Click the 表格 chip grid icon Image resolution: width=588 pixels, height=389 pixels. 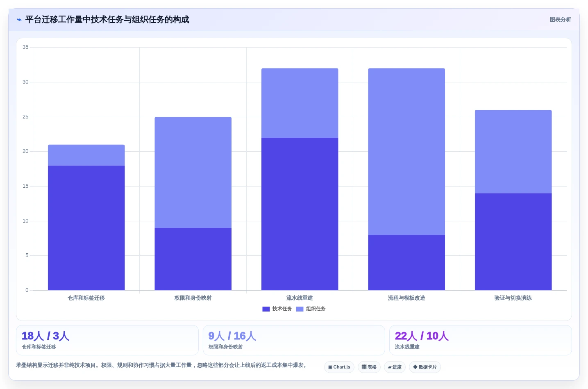364,367
